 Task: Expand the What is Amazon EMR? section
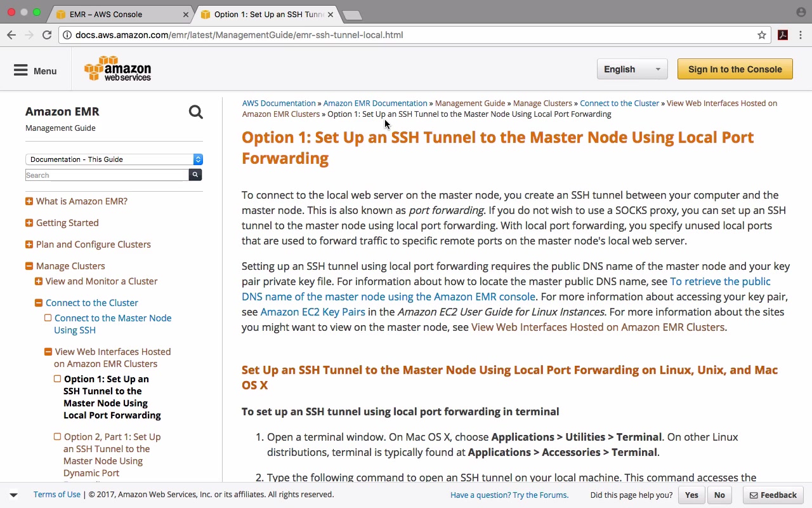point(29,201)
